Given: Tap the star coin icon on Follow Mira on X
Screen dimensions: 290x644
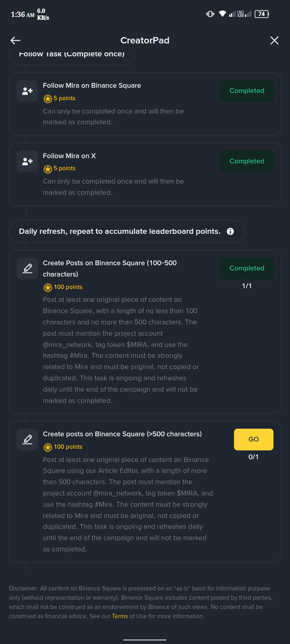Looking at the screenshot, I should click(x=48, y=169).
